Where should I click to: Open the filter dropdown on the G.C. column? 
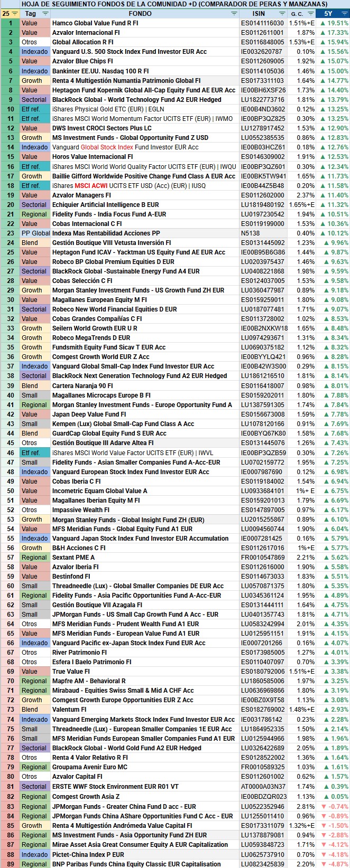[x=310, y=14]
